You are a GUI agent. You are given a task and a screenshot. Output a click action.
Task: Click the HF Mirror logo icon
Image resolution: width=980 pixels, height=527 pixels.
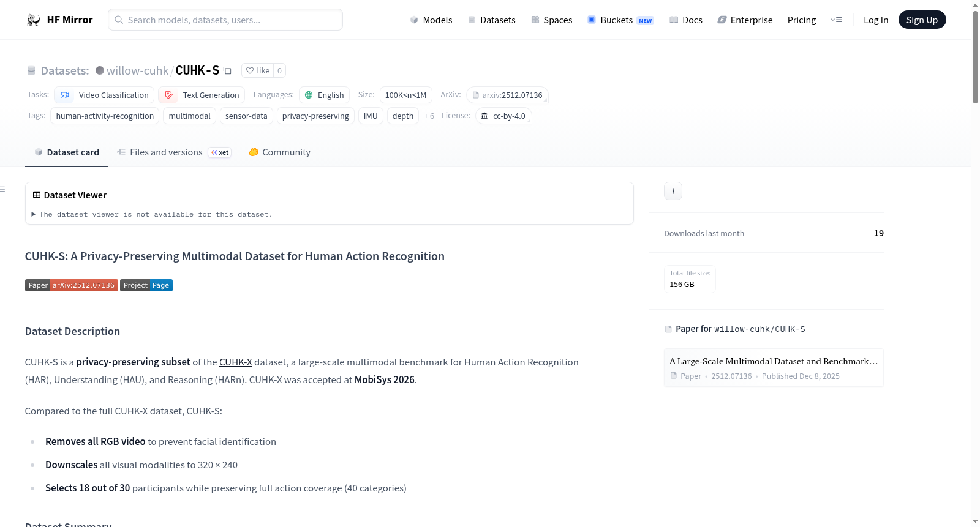click(34, 20)
